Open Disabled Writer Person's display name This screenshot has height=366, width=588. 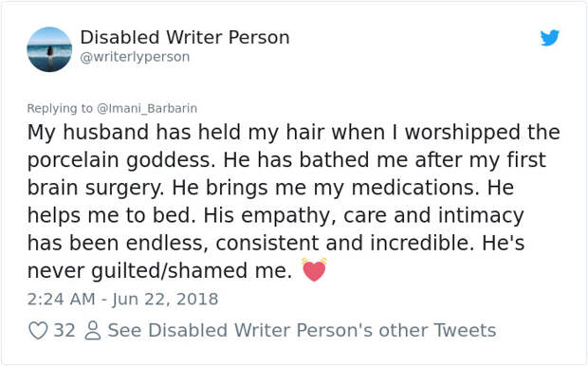pos(185,37)
